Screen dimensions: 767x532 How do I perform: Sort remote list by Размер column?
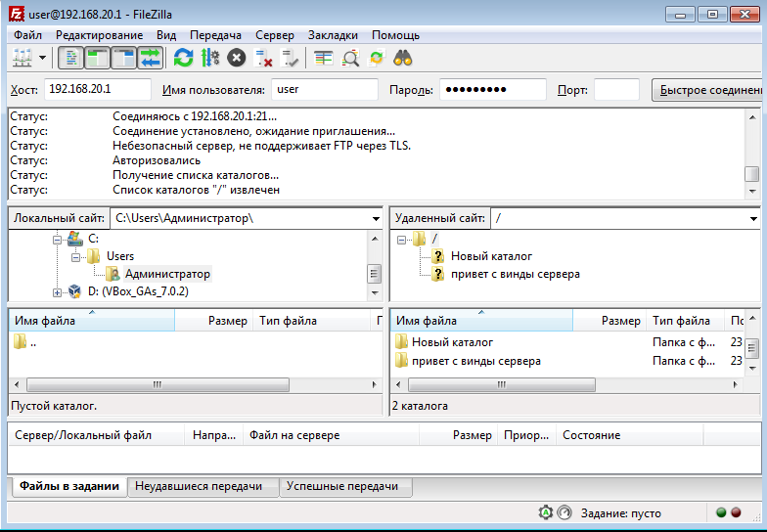[x=609, y=321]
